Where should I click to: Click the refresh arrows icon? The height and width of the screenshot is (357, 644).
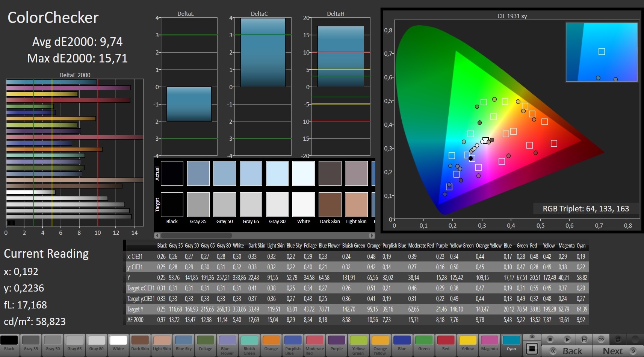(x=618, y=339)
